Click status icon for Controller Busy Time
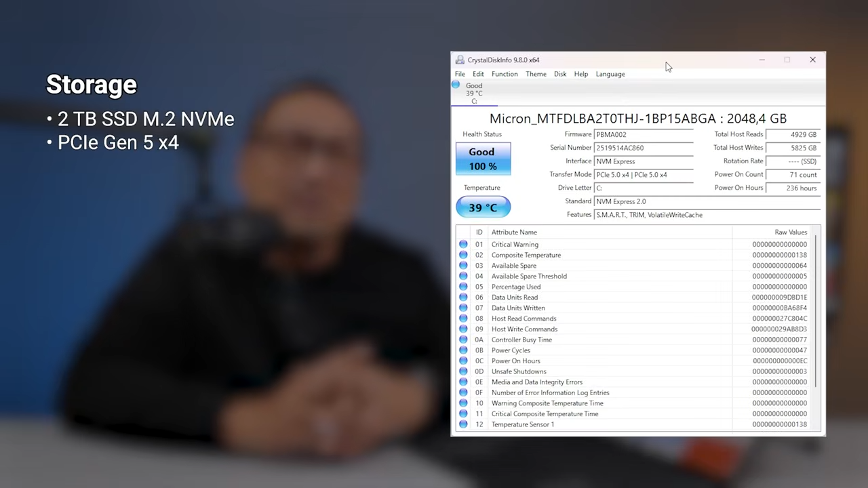The width and height of the screenshot is (868, 488). pos(463,340)
